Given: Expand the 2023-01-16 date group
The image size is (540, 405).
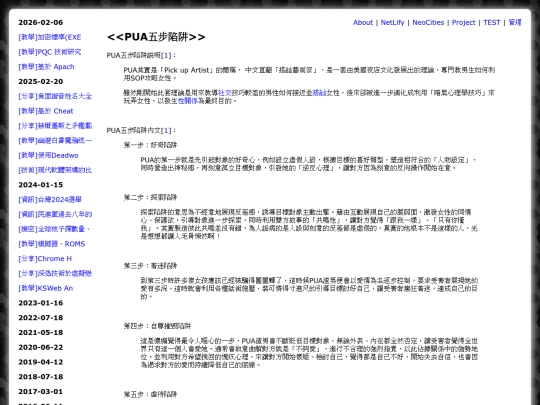Looking at the screenshot, I should coord(41,303).
